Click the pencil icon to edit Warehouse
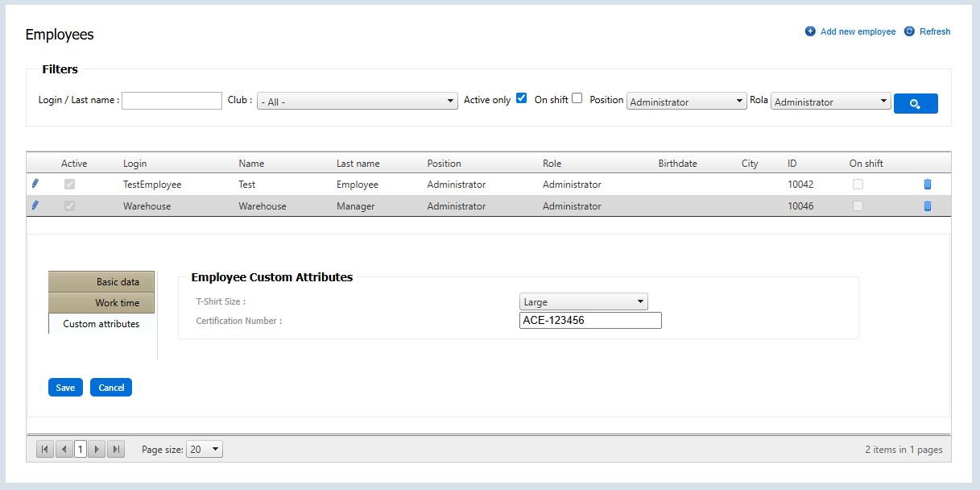The width and height of the screenshot is (980, 490). [35, 206]
